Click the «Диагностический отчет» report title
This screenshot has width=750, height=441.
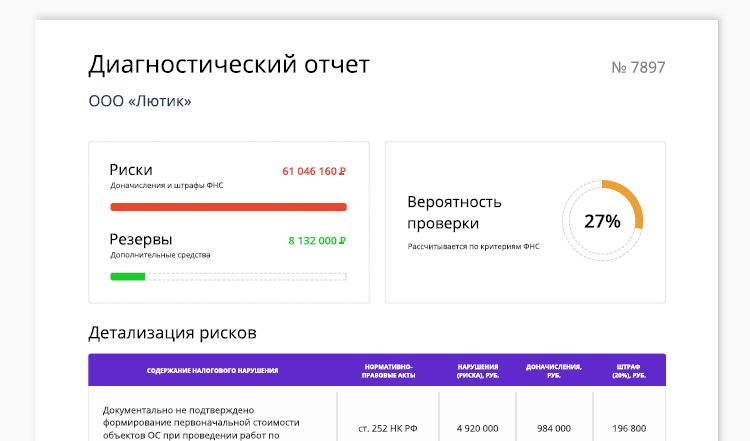229,66
